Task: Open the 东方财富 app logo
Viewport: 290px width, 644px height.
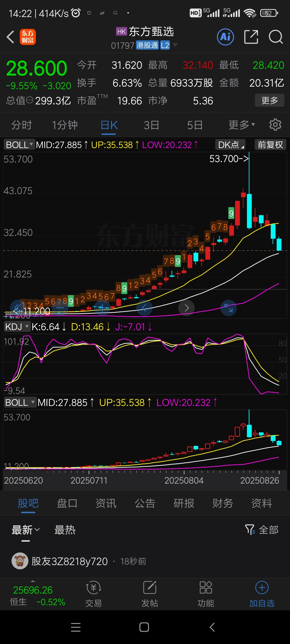Action: click(28, 37)
